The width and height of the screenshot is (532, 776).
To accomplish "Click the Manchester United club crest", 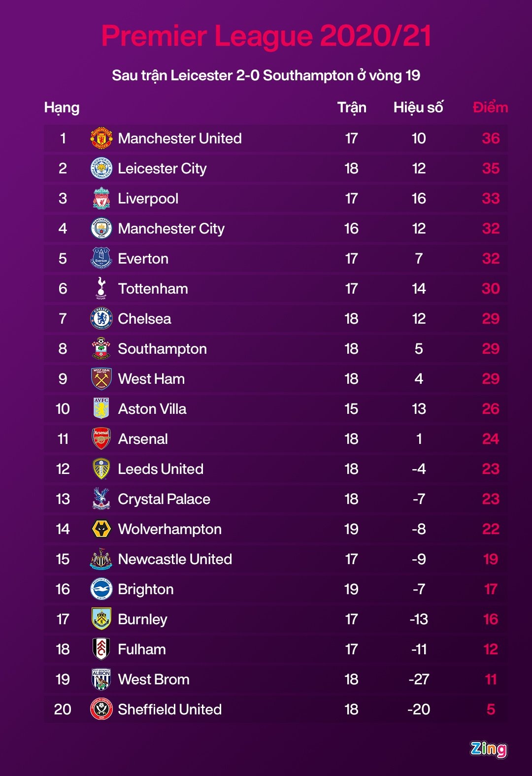I will point(101,138).
